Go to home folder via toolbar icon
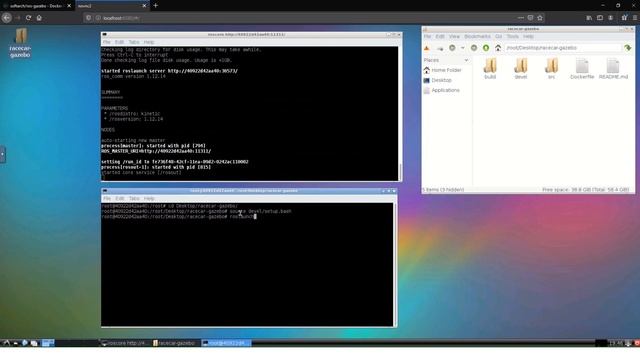Screen dimensions: 640x360 coord(498,48)
